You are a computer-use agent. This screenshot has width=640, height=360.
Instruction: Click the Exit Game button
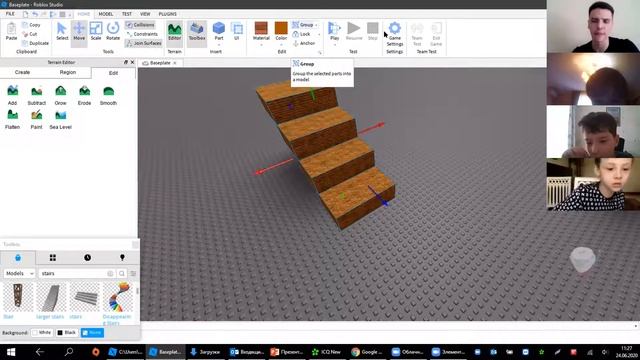(x=436, y=34)
